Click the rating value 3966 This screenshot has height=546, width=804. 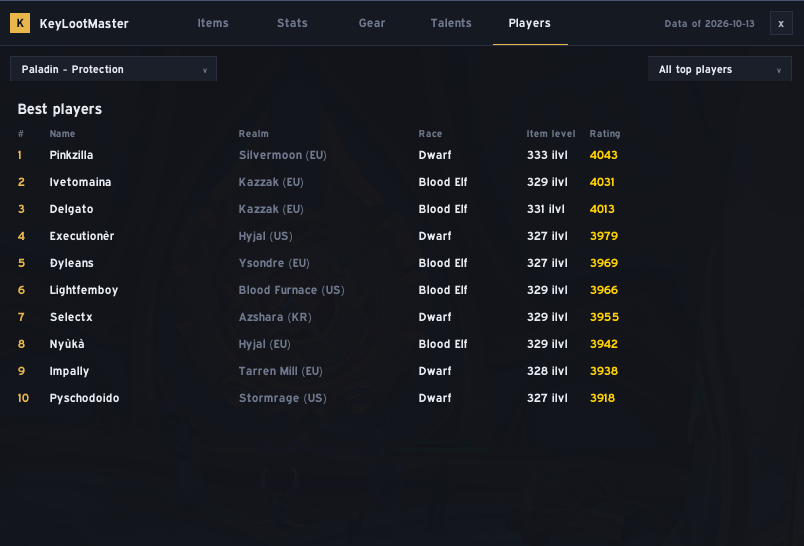604,290
